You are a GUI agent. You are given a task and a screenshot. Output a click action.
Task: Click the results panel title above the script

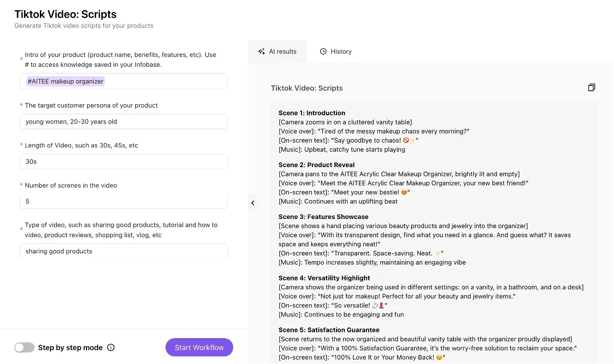[307, 88]
